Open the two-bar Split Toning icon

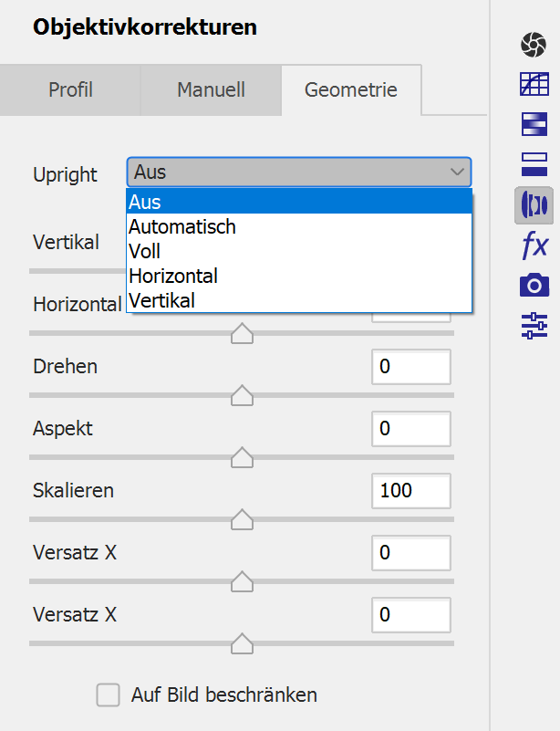point(533,164)
